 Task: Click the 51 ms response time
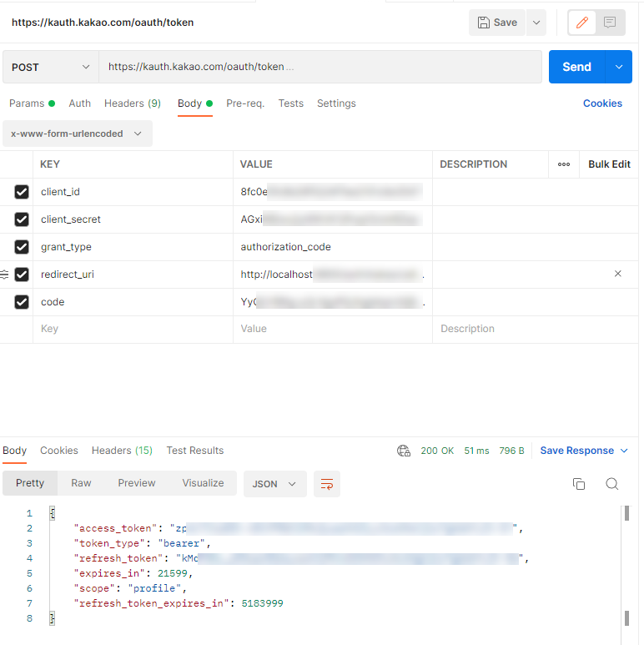476,451
